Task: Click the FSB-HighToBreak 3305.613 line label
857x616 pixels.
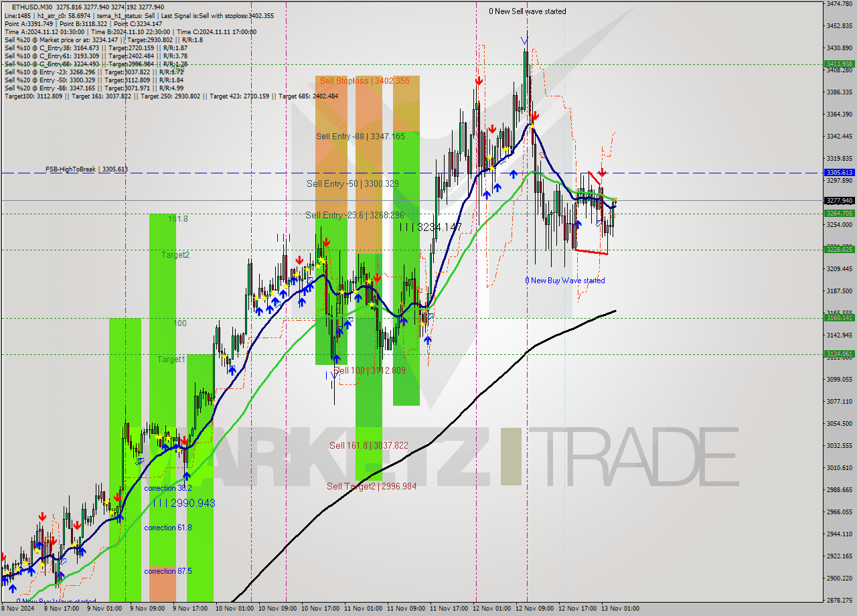Action: click(x=86, y=169)
